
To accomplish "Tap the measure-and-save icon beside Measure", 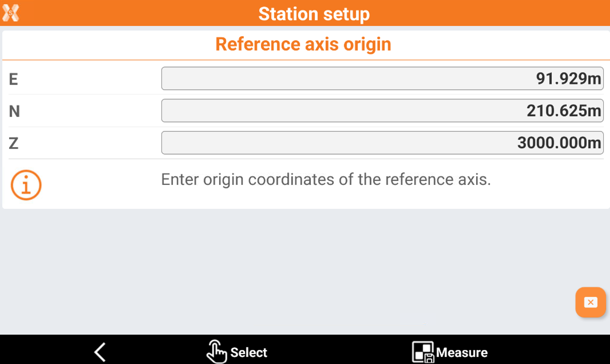I will [423, 352].
